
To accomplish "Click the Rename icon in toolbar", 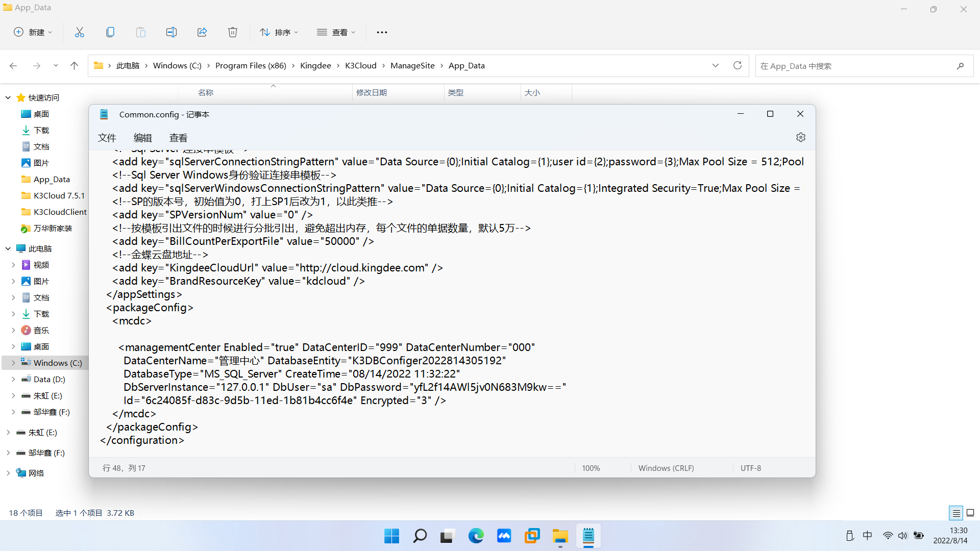I will tap(171, 32).
